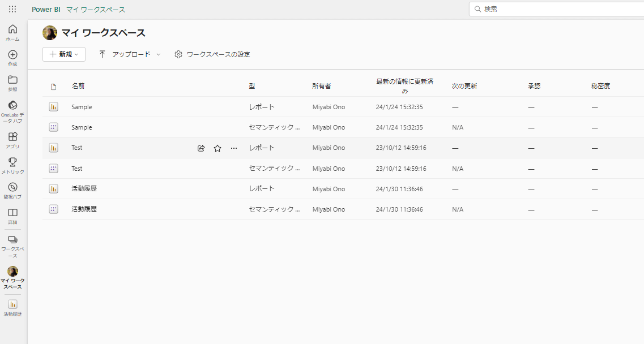Open ワークスペースの設定

[x=212, y=54]
